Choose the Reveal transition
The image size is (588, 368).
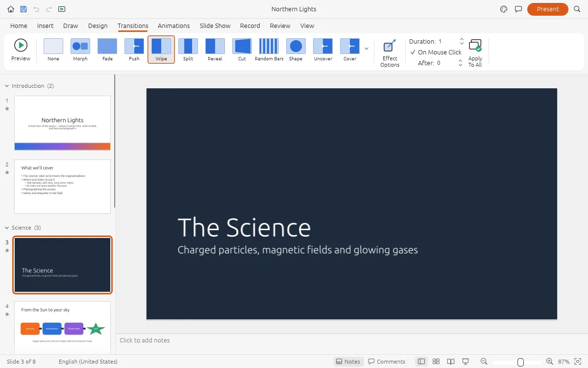(x=215, y=50)
